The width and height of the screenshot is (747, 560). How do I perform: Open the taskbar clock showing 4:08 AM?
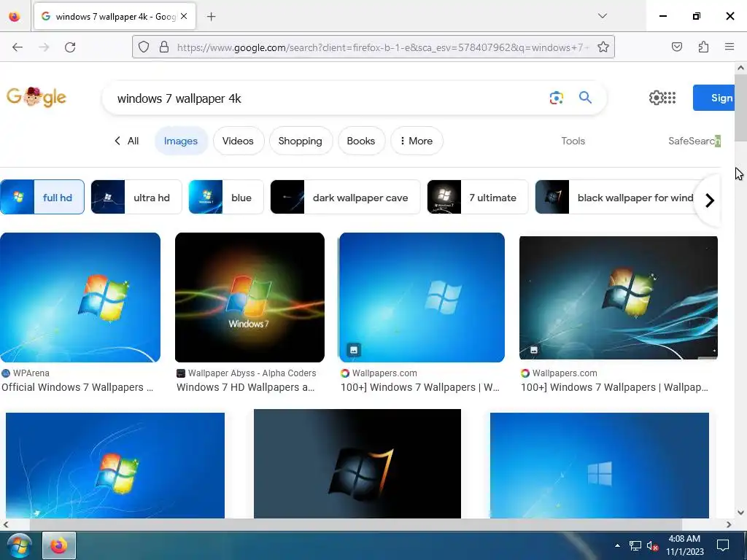click(684, 545)
